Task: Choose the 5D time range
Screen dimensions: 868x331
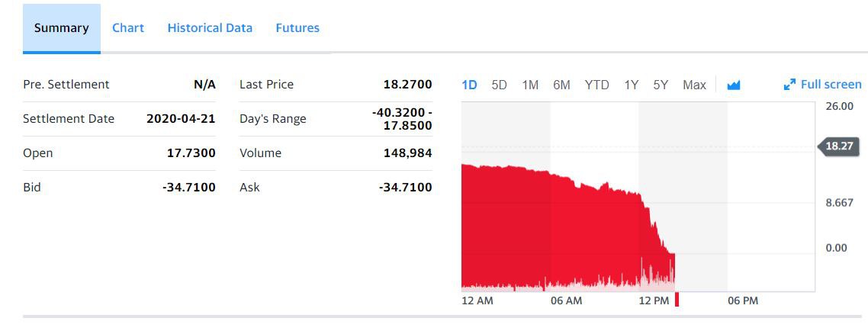Action: point(500,85)
